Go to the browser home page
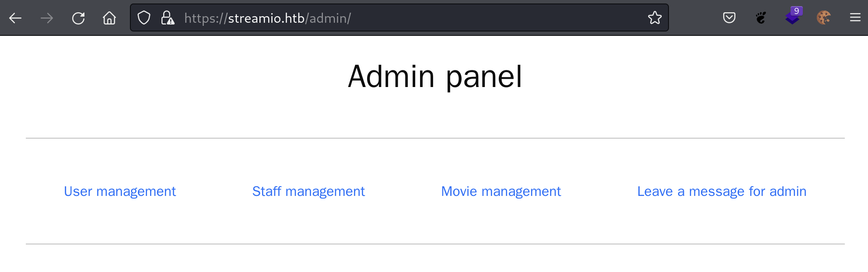 coord(109,18)
